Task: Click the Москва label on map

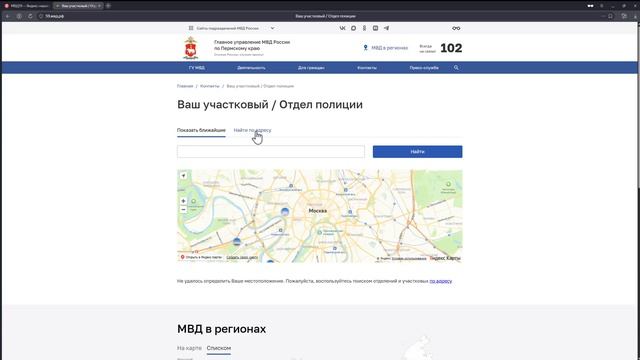Action: (318, 211)
